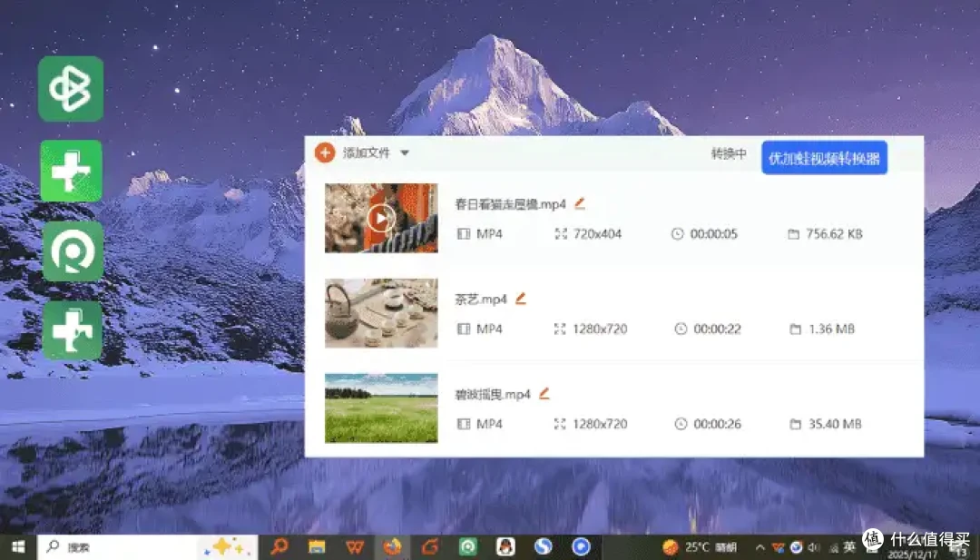The width and height of the screenshot is (980, 560).
Task: Click the file name 茶艺.mp4
Action: (481, 300)
